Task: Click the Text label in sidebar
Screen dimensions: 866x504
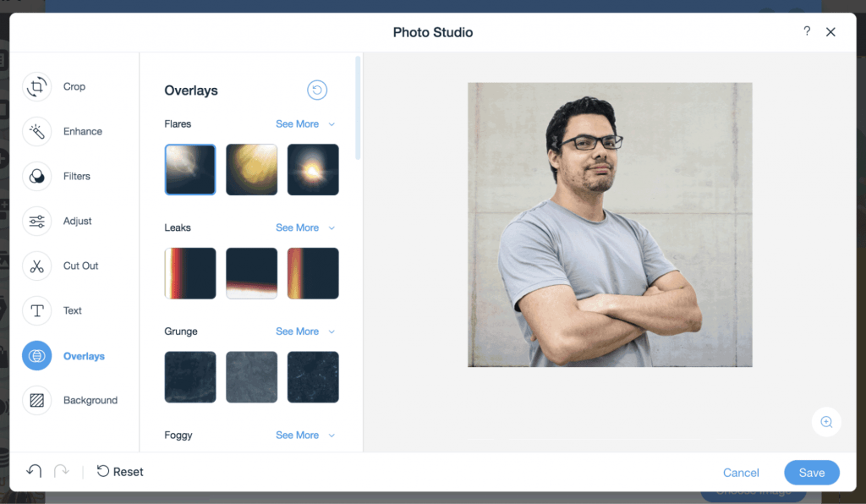Action: pyautogui.click(x=73, y=311)
